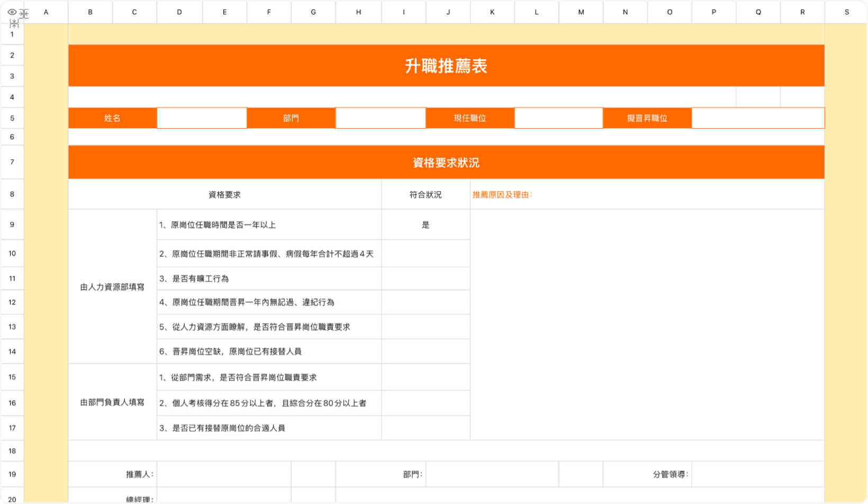Click the 由人力資源部填寫 cell
Image resolution: width=868 pixels, height=504 pixels.
(113, 286)
